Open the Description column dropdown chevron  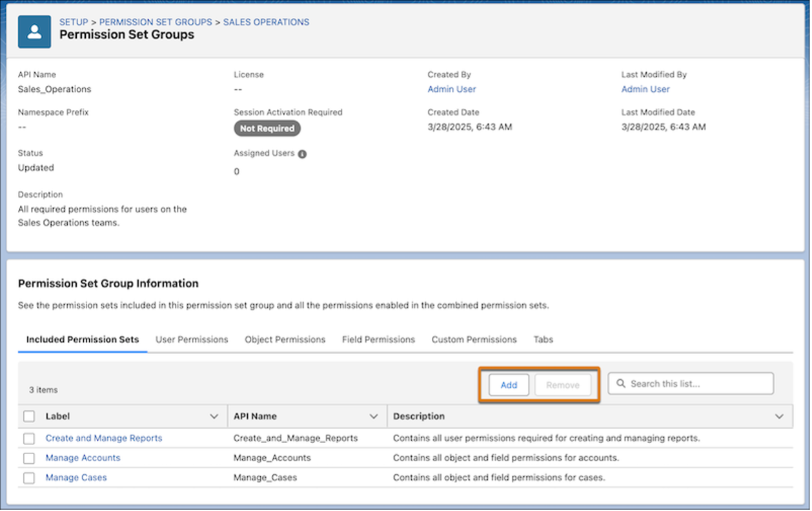pyautogui.click(x=779, y=417)
